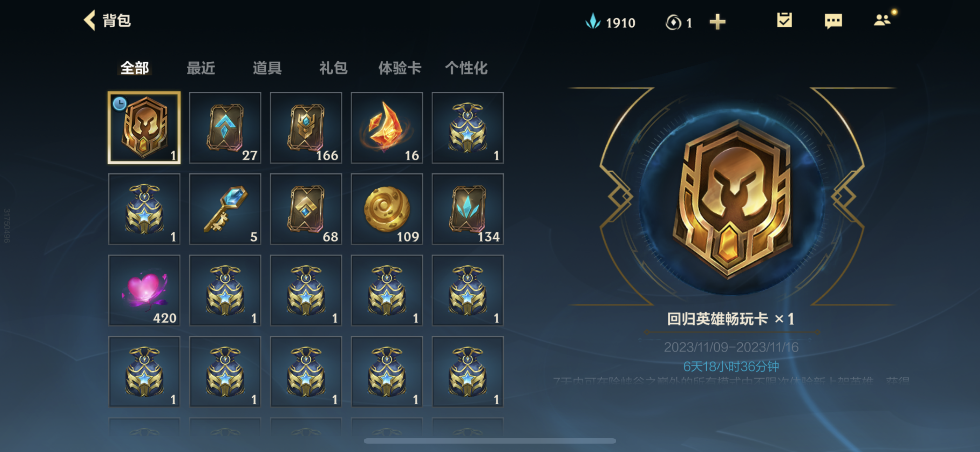The width and height of the screenshot is (980, 452).
Task: Select the diamond card item with count 68
Action: click(306, 209)
